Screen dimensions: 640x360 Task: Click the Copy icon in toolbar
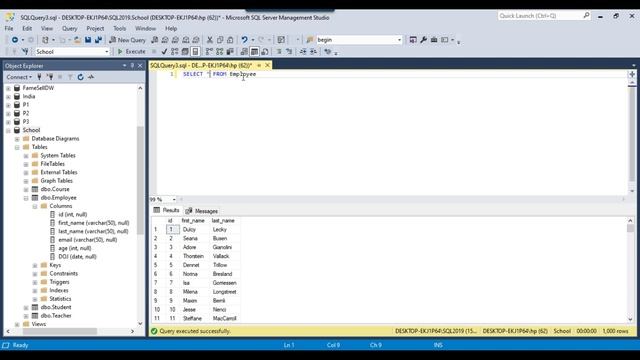(x=220, y=40)
